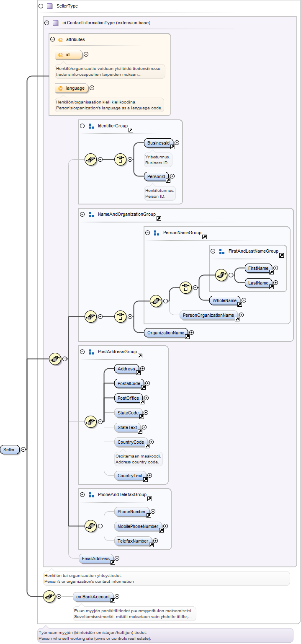Select the CountryCode element

[131, 442]
